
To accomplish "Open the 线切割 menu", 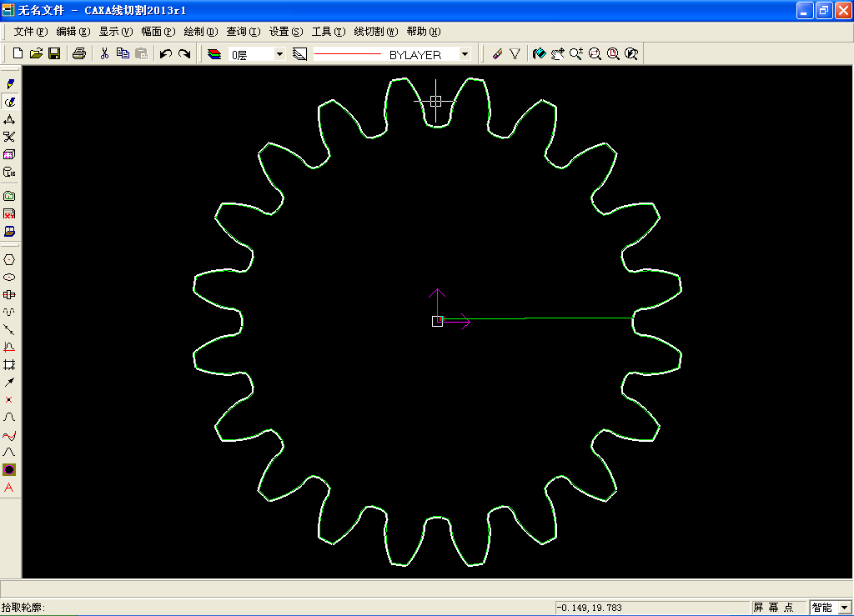I will point(374,32).
